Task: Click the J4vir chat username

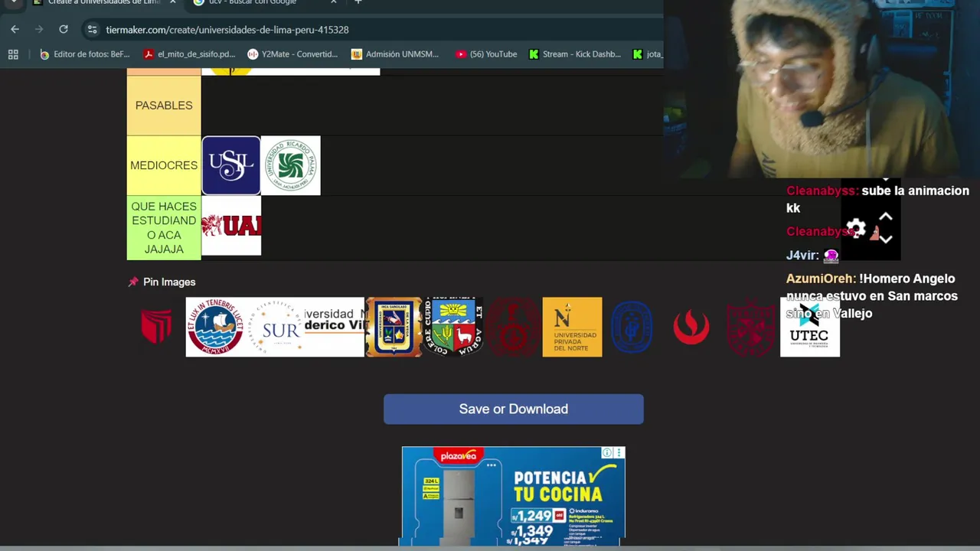Action: [802, 255]
